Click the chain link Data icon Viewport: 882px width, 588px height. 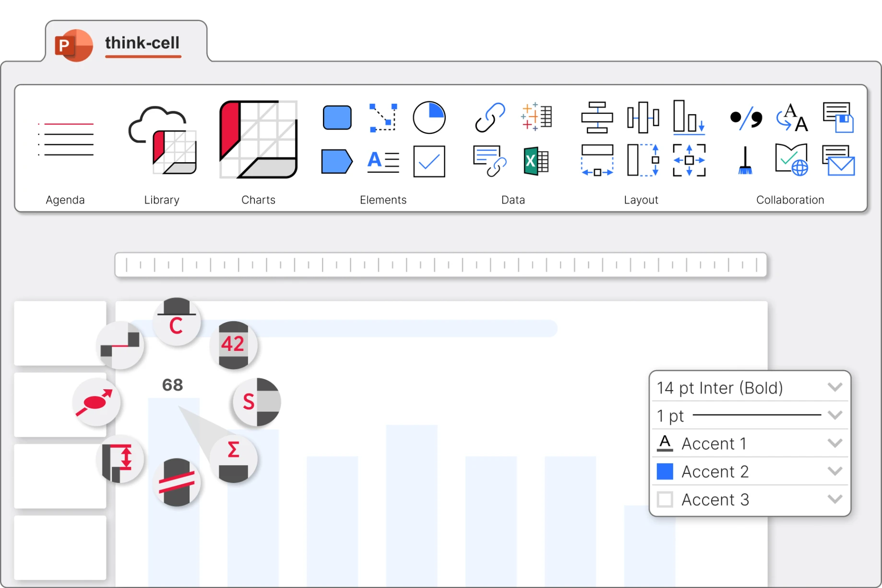[489, 117]
